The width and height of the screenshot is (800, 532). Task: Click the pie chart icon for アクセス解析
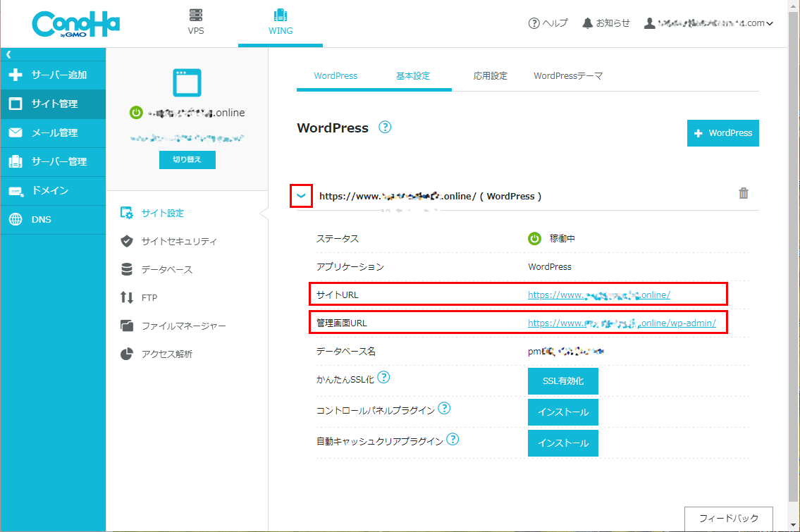point(127,354)
